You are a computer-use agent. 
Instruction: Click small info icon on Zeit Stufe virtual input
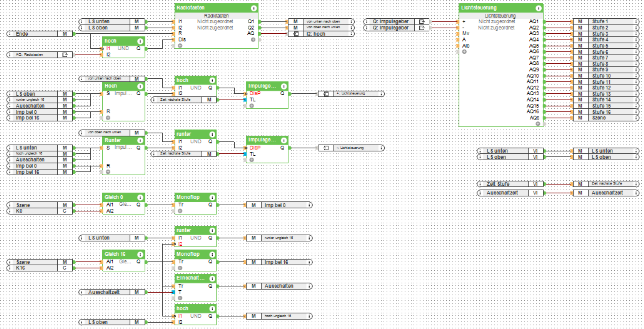pos(481,184)
